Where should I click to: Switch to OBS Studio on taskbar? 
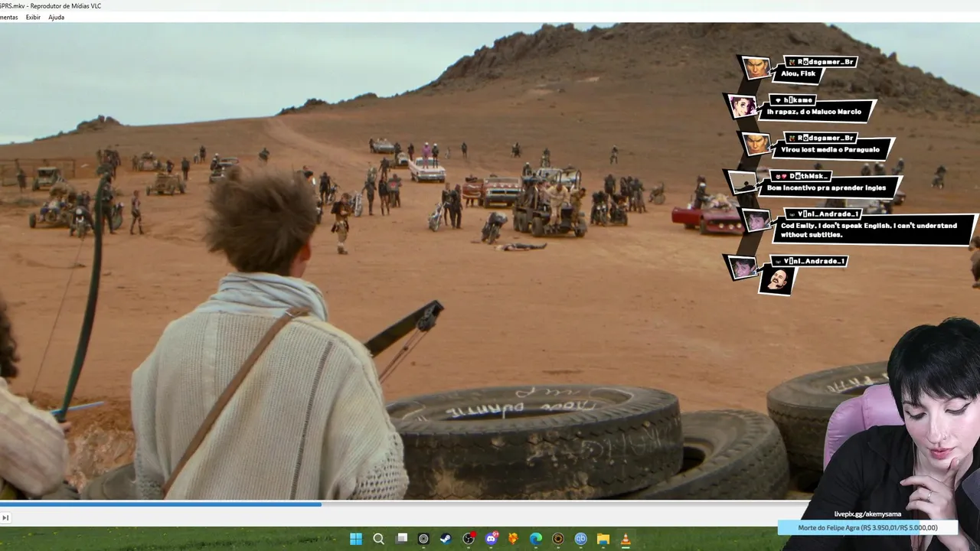(x=469, y=539)
